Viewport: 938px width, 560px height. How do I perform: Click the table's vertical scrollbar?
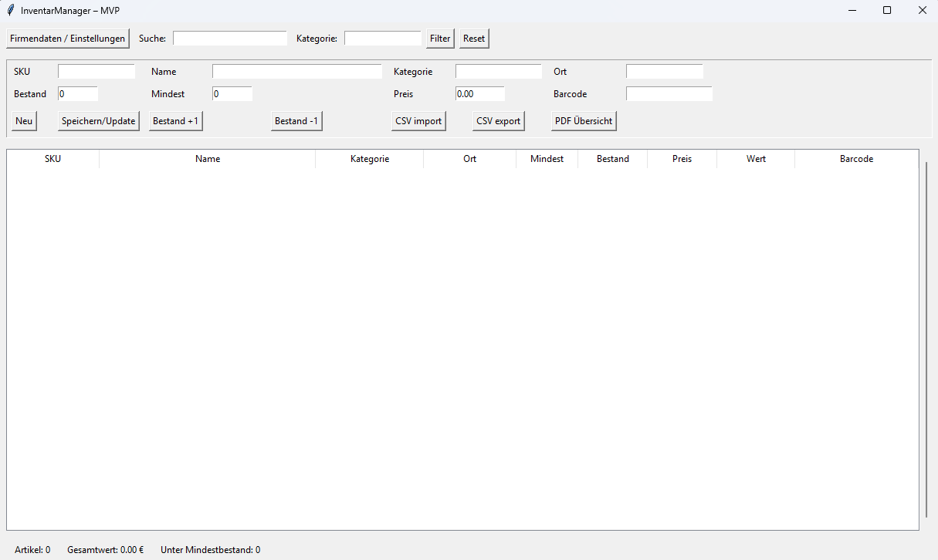click(x=926, y=339)
